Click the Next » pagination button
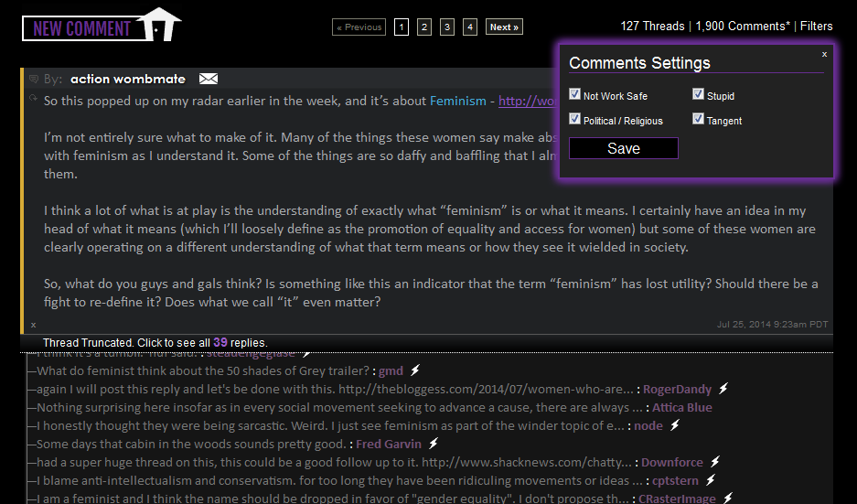Screen dimensions: 857x504 [x=504, y=27]
